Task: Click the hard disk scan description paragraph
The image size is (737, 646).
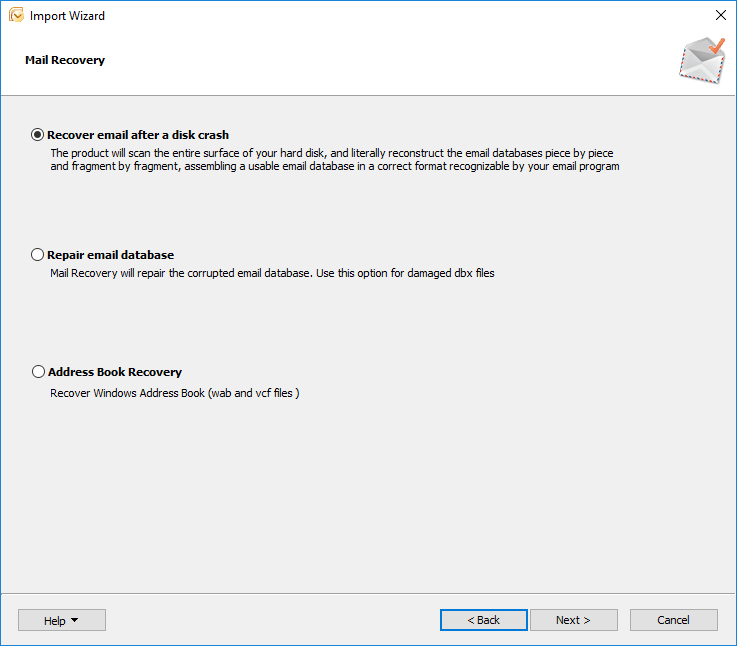Action: (334, 160)
